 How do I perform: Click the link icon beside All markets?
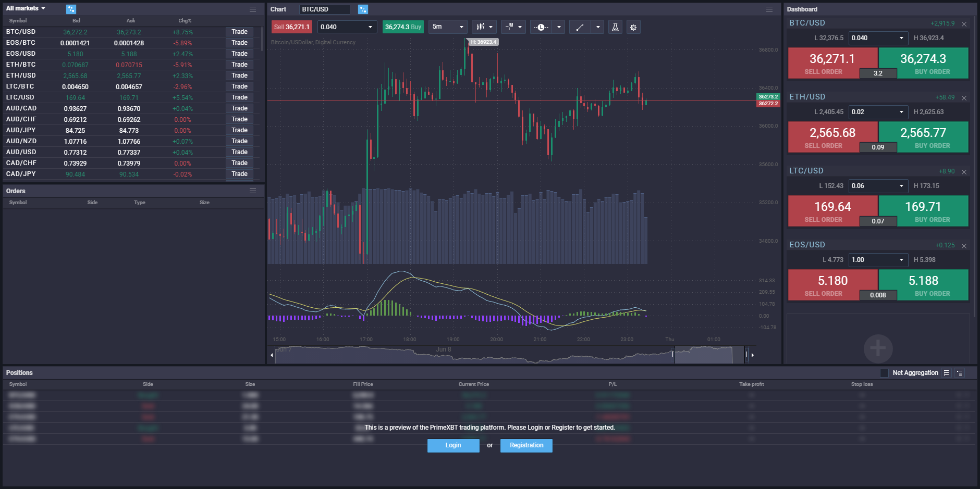pos(71,9)
